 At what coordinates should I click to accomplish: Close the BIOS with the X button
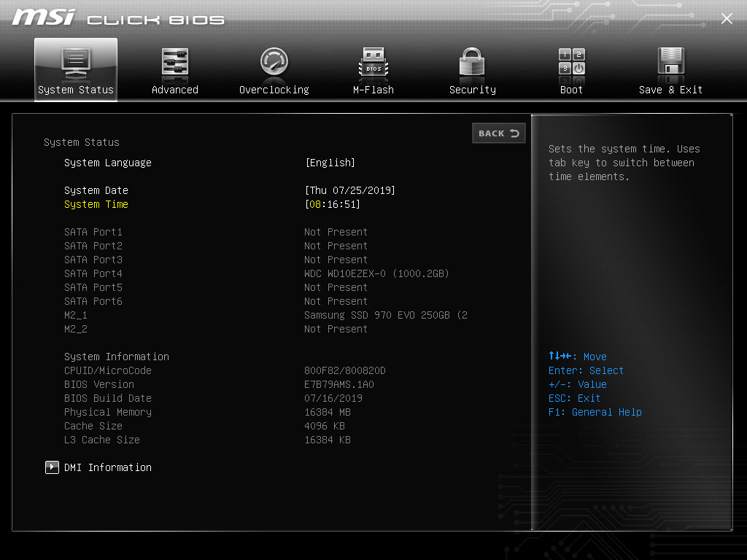(727, 18)
